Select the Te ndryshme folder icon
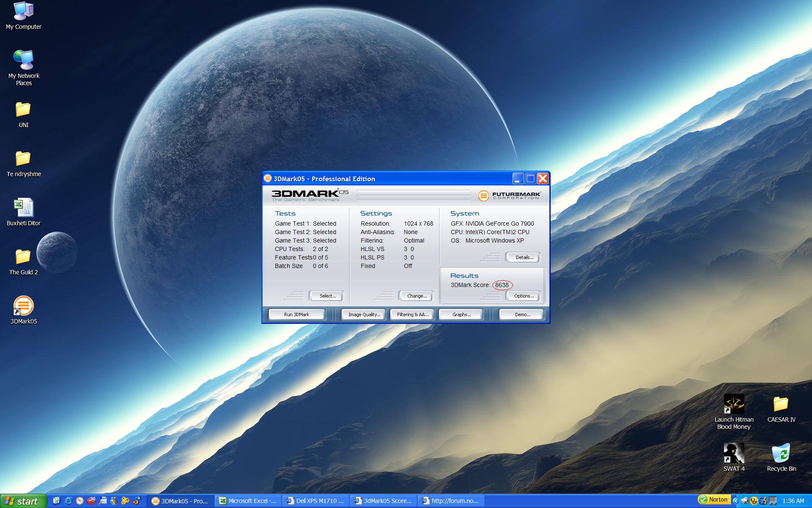 pyautogui.click(x=24, y=164)
